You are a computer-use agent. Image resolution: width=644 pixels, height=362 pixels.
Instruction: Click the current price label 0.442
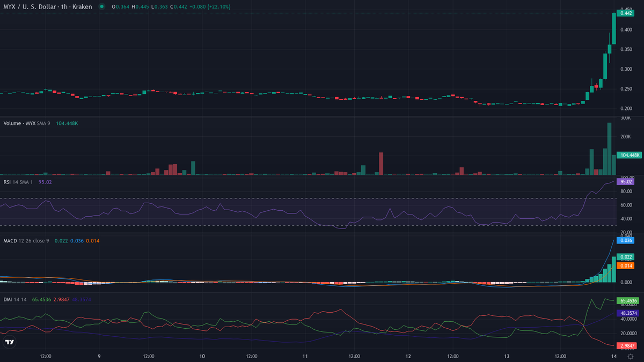626,13
